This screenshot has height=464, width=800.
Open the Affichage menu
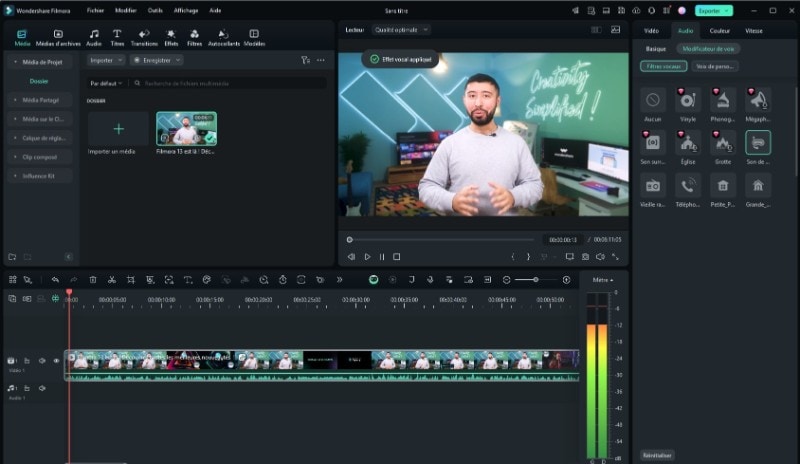186,10
